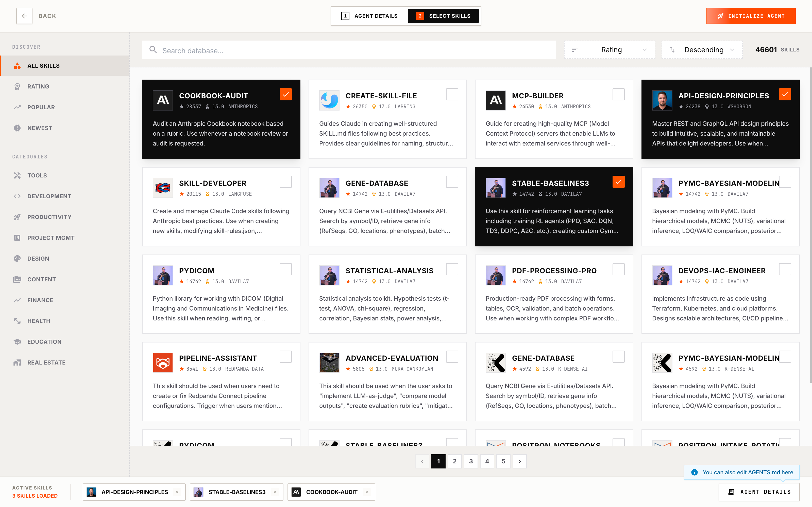Screen dimensions: 812x507
Task: Open the Rating sort dropdown
Action: (x=609, y=50)
